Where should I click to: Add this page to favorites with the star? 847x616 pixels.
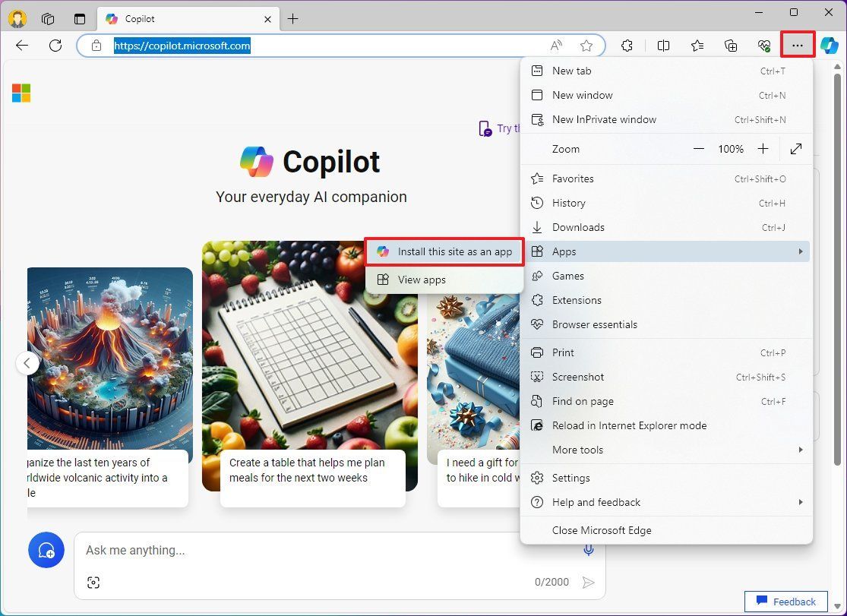click(586, 46)
